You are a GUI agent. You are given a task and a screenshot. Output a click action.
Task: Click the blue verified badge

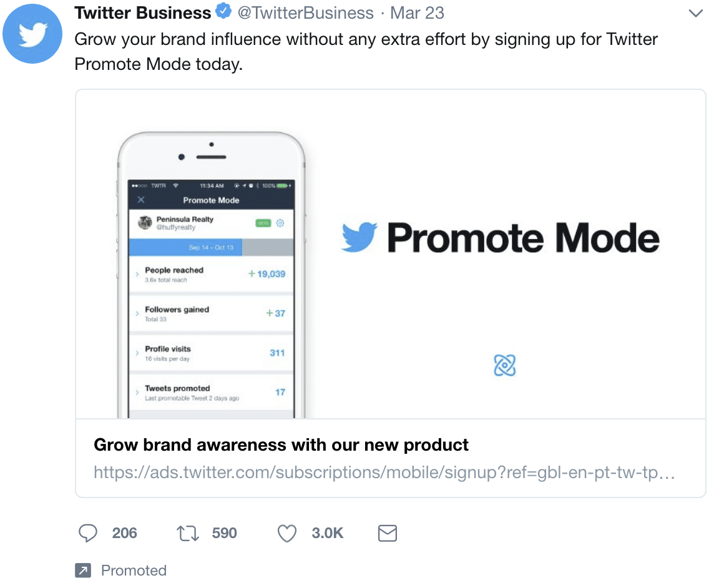pyautogui.click(x=223, y=11)
